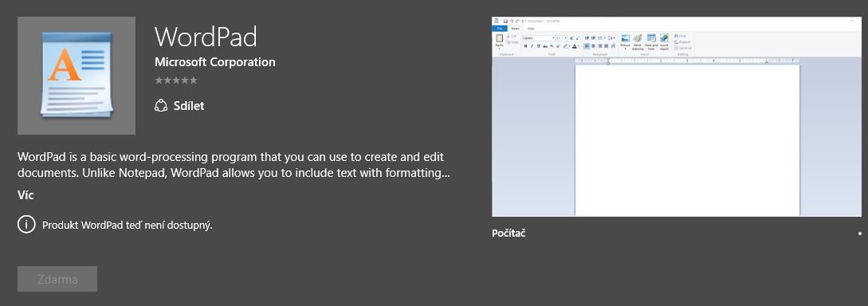The image size is (868, 306).
Task: Open the WordPad screenshot thumbnail
Action: [677, 117]
